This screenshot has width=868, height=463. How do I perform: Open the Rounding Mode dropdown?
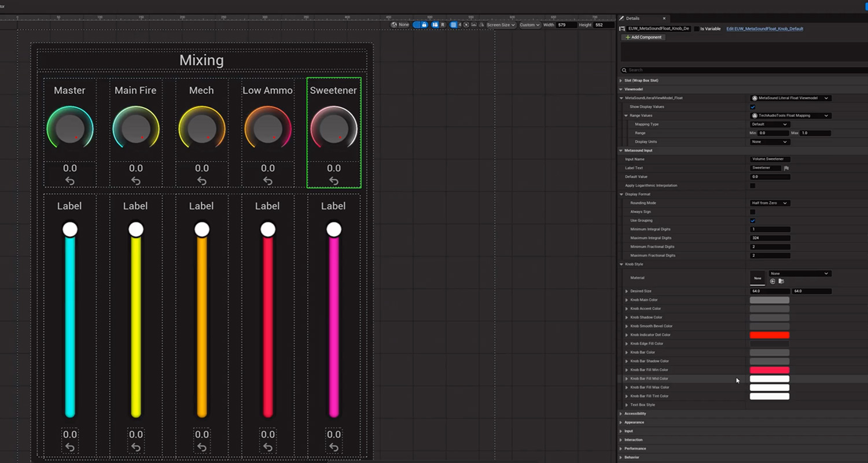[770, 203]
